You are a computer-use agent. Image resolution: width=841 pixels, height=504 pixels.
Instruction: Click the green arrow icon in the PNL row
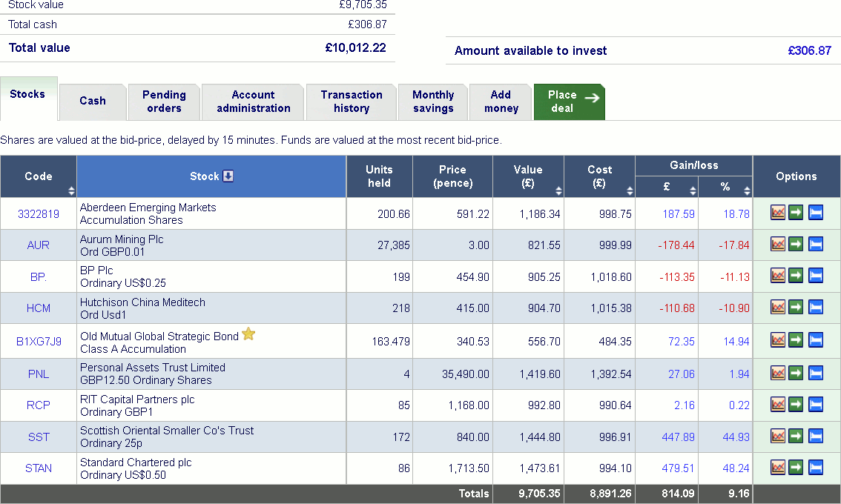pyautogui.click(x=796, y=373)
